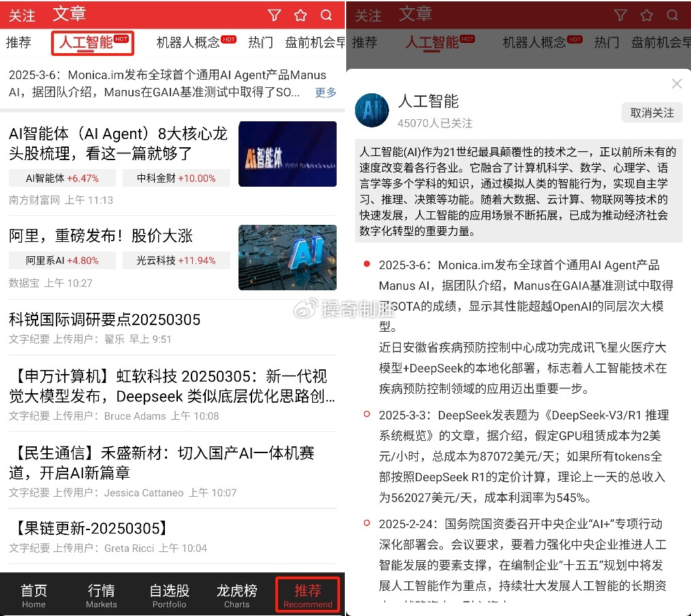Click uploader line with Jessica Cattaneo
The width and height of the screenshot is (691, 616).
tap(123, 493)
